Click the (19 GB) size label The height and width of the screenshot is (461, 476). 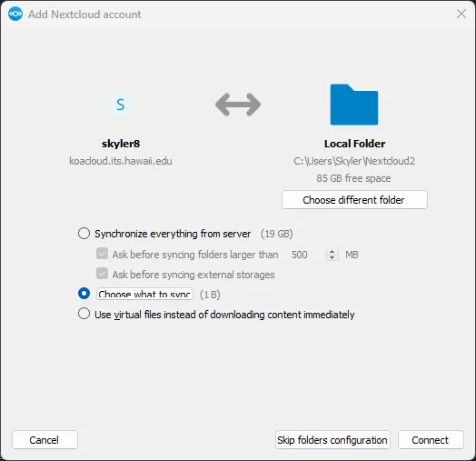click(276, 234)
